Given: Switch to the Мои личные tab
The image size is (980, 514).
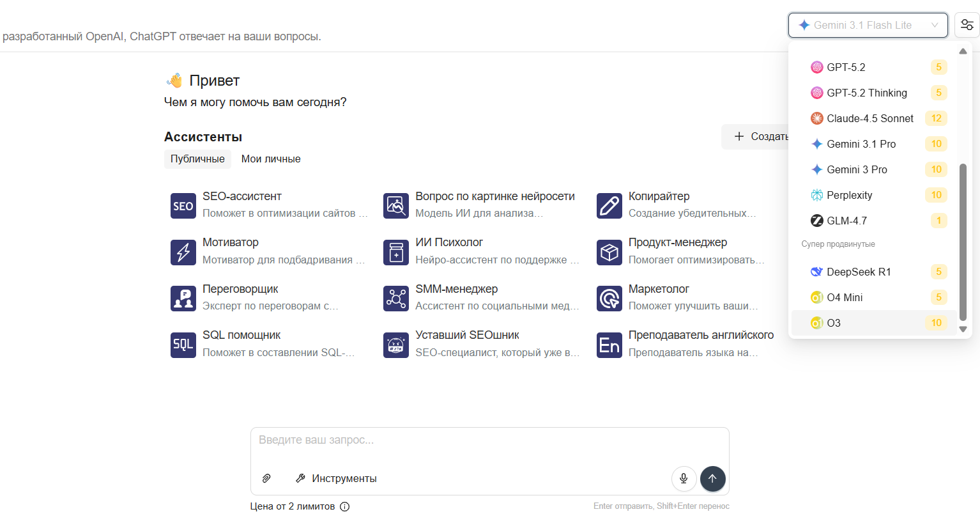Looking at the screenshot, I should (x=271, y=159).
